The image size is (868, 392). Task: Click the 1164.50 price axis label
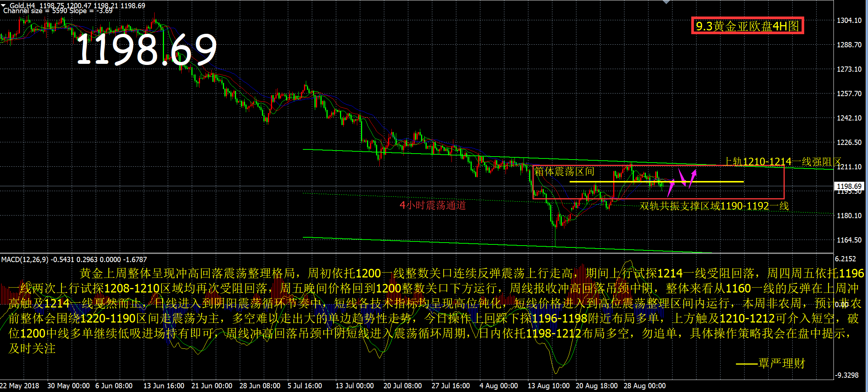tap(849, 240)
